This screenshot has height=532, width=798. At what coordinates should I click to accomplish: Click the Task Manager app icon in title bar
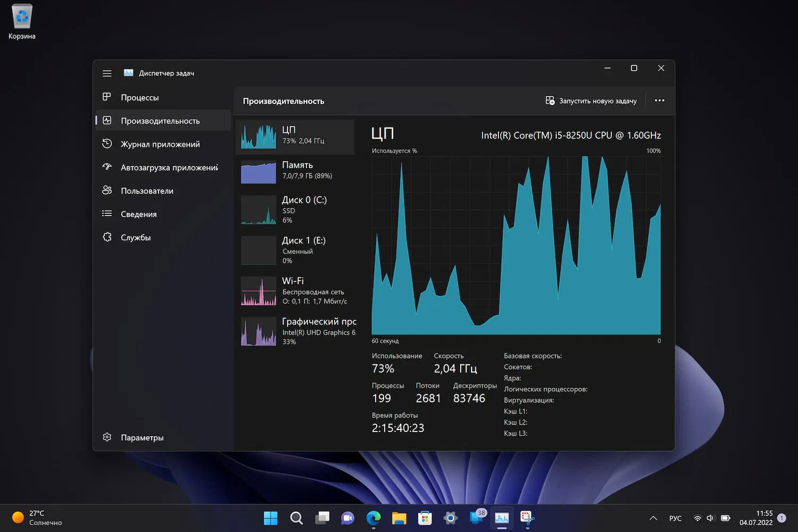coord(128,73)
